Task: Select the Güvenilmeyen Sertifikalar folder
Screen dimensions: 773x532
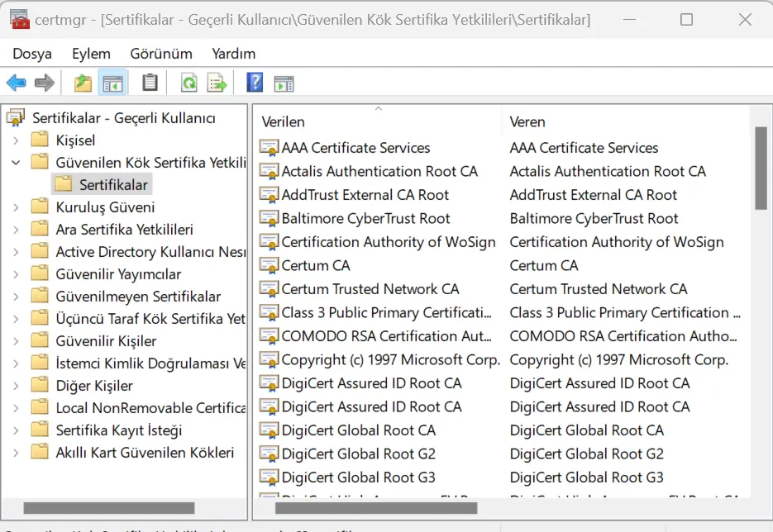Action: pos(138,297)
